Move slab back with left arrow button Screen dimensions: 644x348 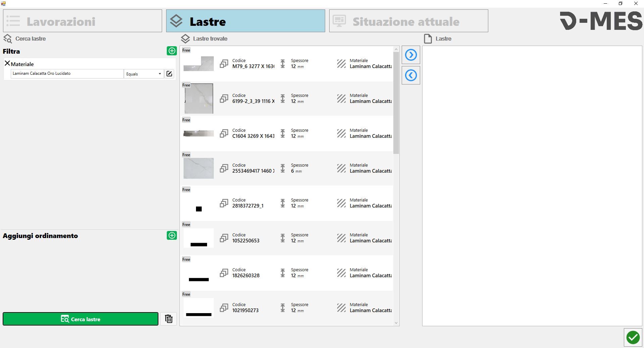click(x=411, y=75)
